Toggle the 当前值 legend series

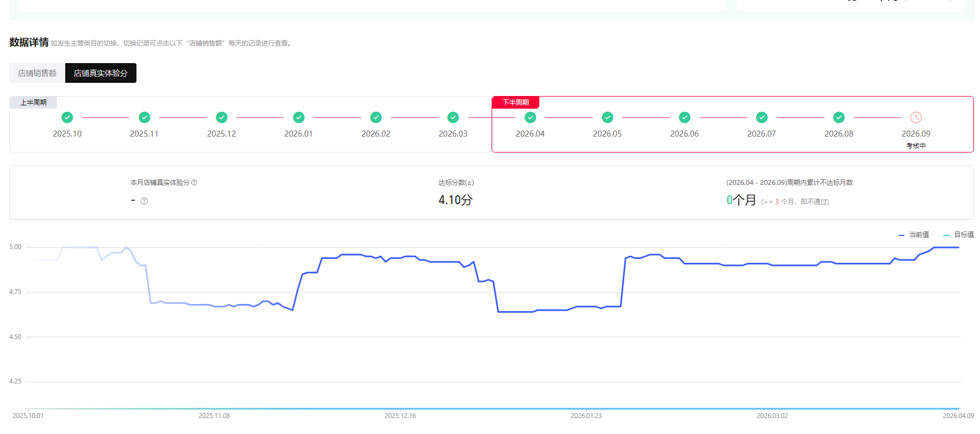click(914, 235)
